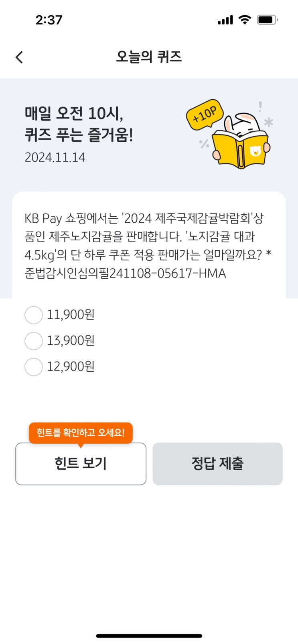Tap the +10P yellow speech bubble
This screenshot has height=644, width=298.
click(205, 115)
